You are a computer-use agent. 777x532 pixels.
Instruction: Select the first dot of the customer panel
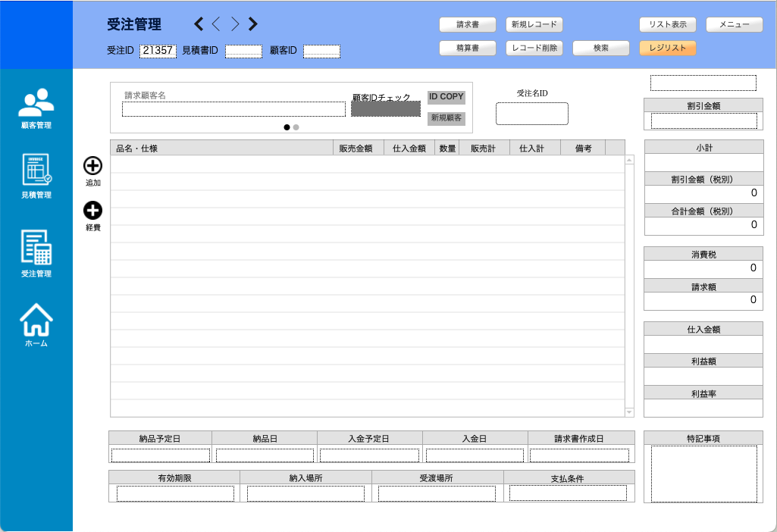pos(287,127)
